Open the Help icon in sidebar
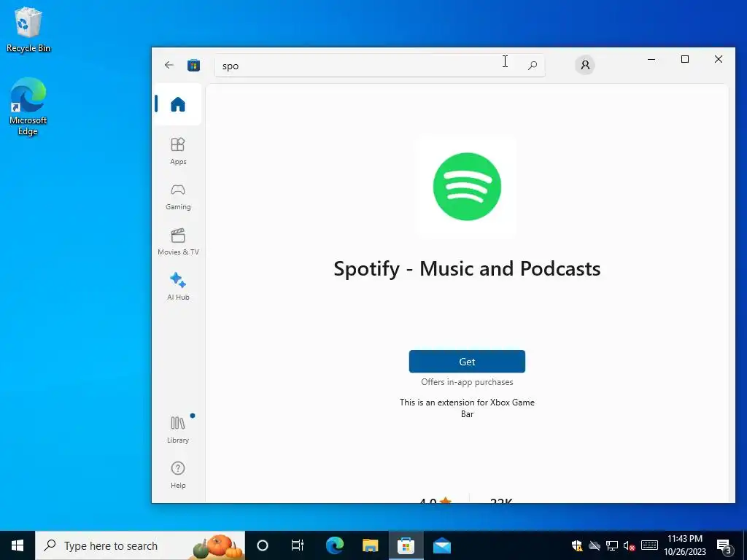The height and width of the screenshot is (560, 747). click(178, 475)
